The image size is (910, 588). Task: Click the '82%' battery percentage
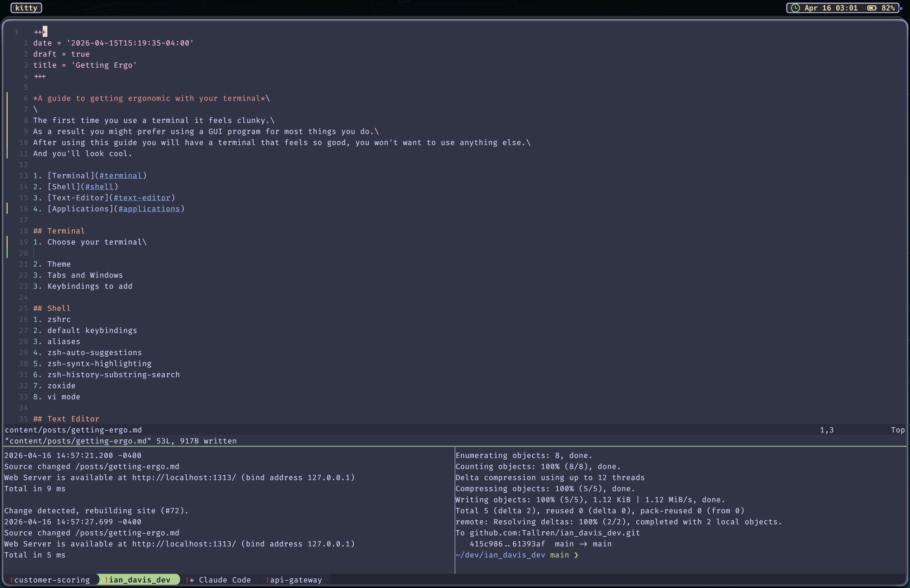888,8
